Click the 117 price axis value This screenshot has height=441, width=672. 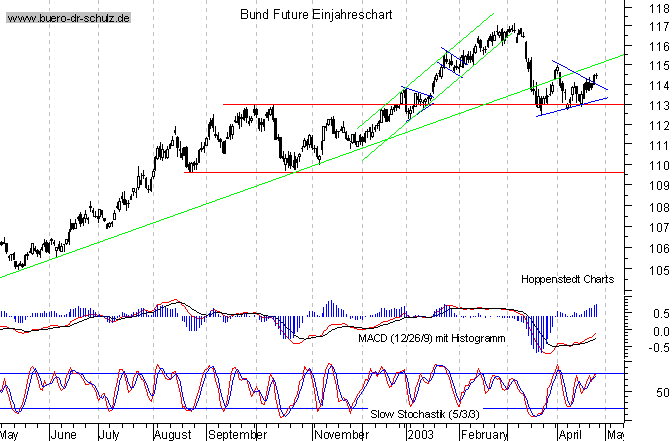[x=659, y=27]
